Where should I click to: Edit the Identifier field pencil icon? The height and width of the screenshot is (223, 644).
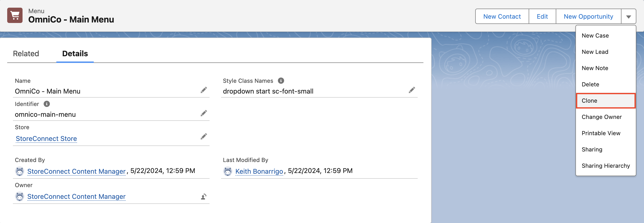[204, 113]
